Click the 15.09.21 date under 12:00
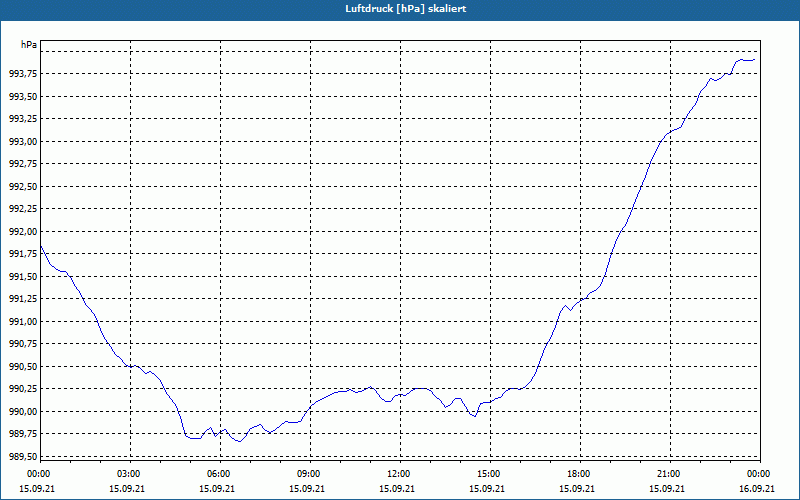The width and height of the screenshot is (800, 500). (x=396, y=488)
